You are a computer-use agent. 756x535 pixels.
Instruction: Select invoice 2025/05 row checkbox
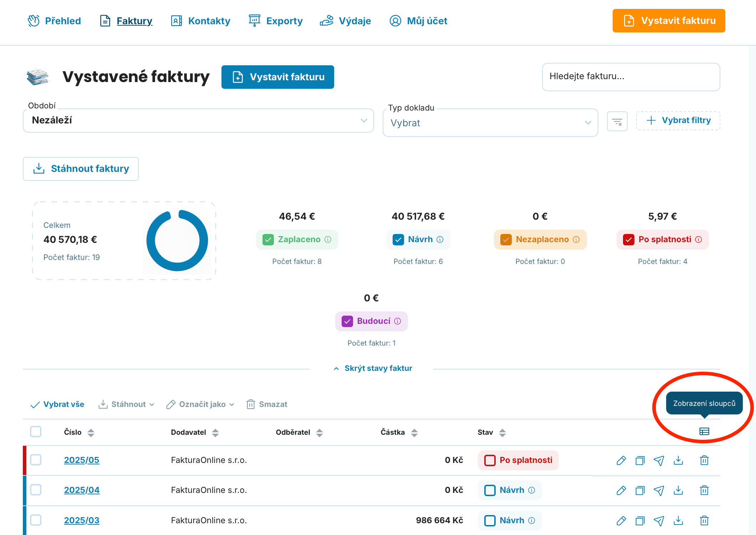pyautogui.click(x=36, y=460)
